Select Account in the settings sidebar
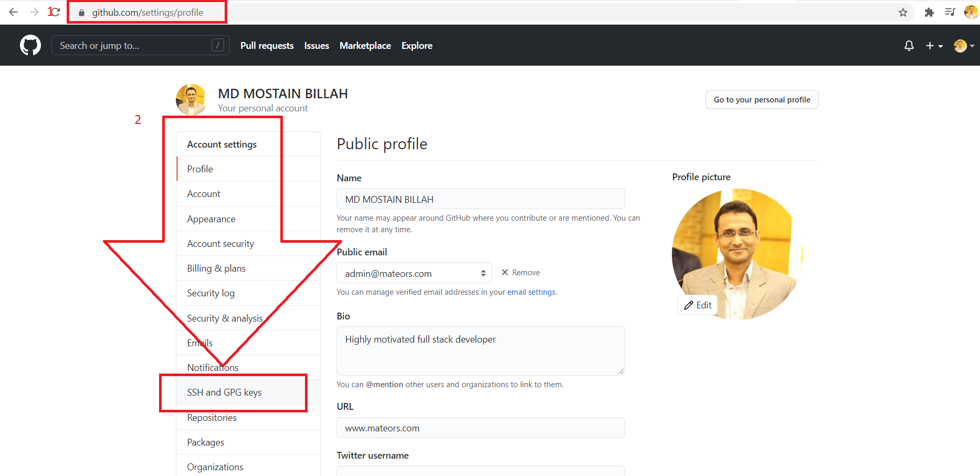 point(248,193)
